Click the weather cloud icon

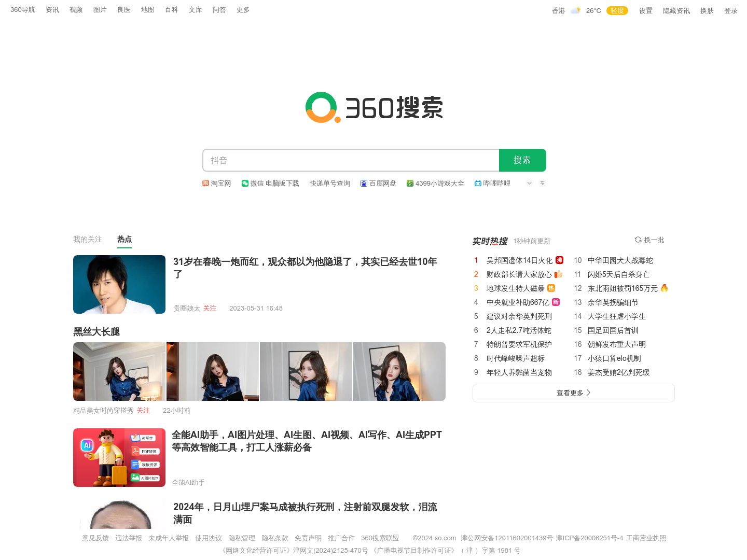click(575, 10)
